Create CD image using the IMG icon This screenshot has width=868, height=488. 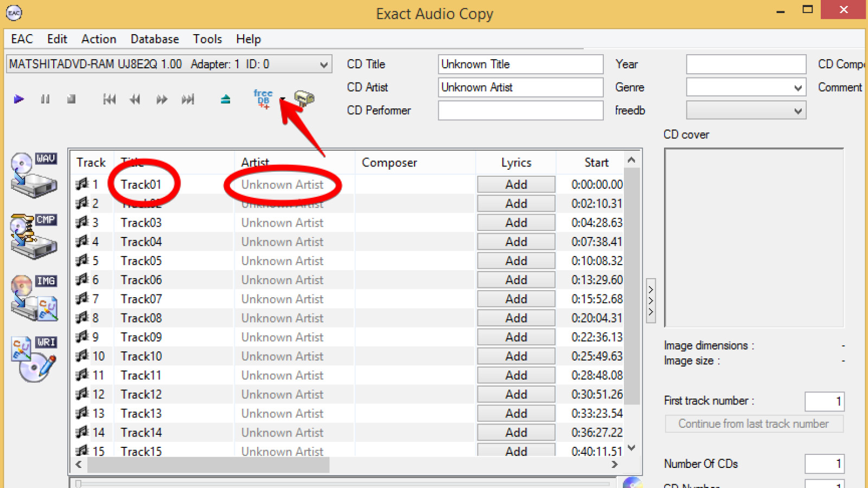[34, 297]
